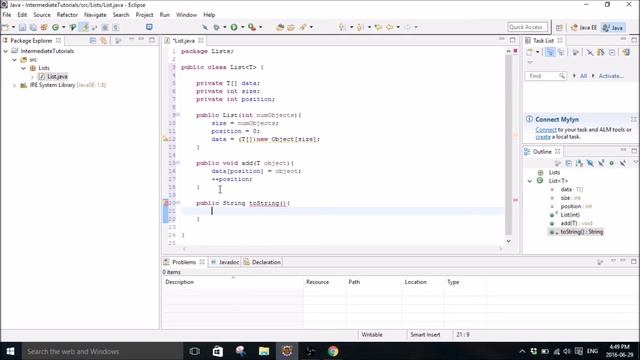Switch to the Java EE perspective
Viewport: 640px width, 360px height.
coord(584,27)
